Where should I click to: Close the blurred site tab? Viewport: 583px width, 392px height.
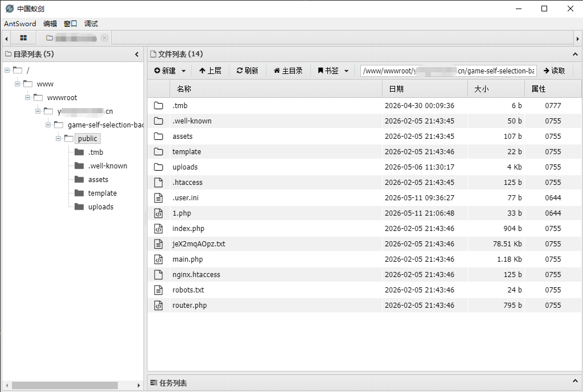(x=105, y=38)
